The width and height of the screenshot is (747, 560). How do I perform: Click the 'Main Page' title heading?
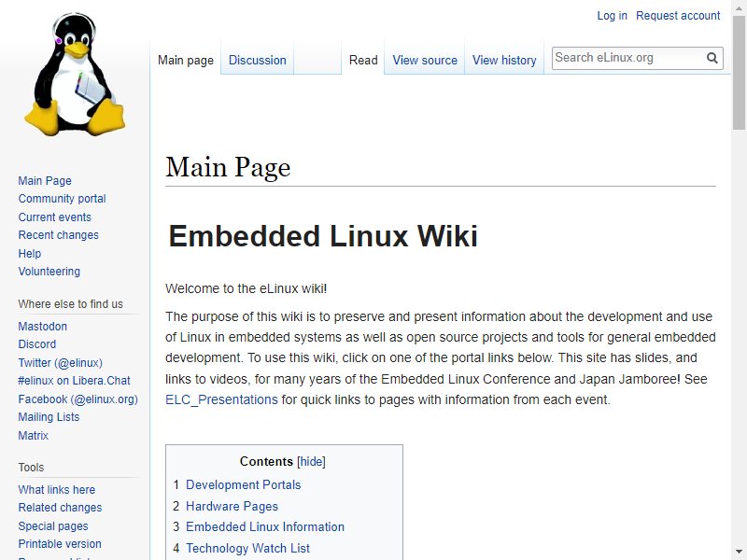228,168
